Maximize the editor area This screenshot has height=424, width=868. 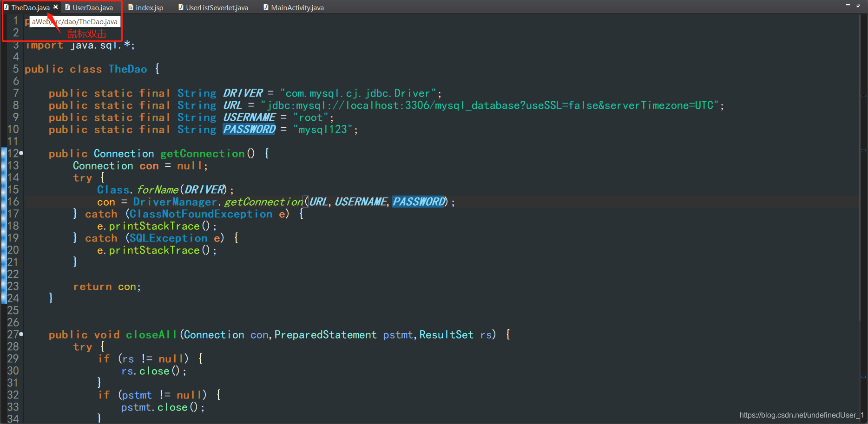point(858,5)
